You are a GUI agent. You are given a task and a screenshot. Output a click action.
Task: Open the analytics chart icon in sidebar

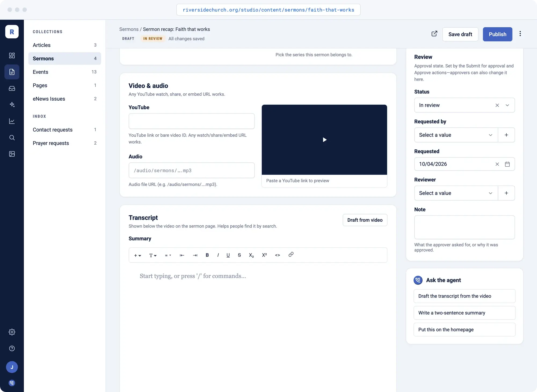[x=12, y=121]
